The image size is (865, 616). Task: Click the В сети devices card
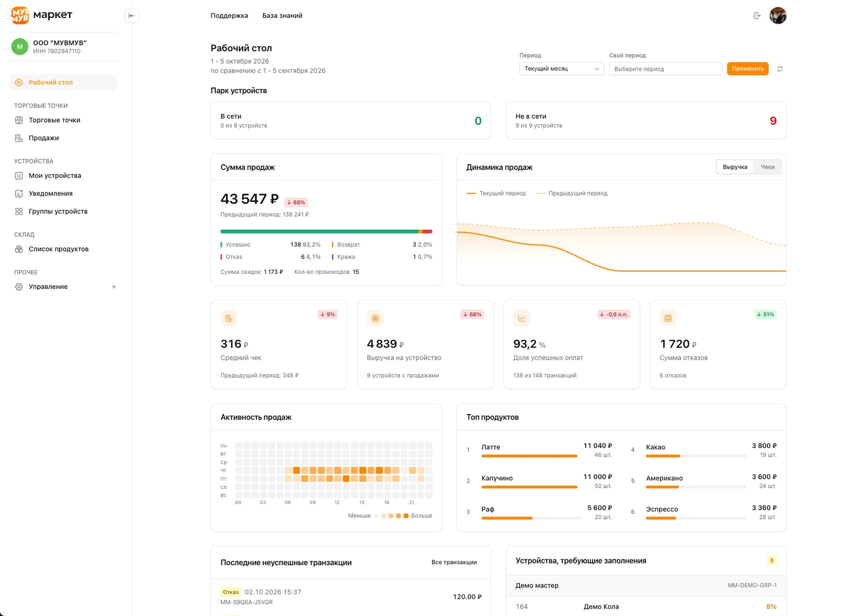[351, 120]
